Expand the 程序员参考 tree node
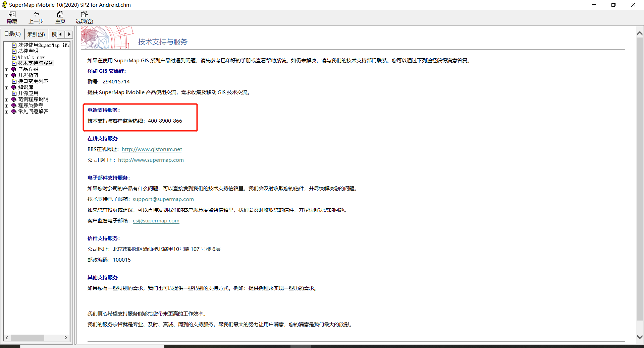This screenshot has height=348, width=644. (6, 106)
